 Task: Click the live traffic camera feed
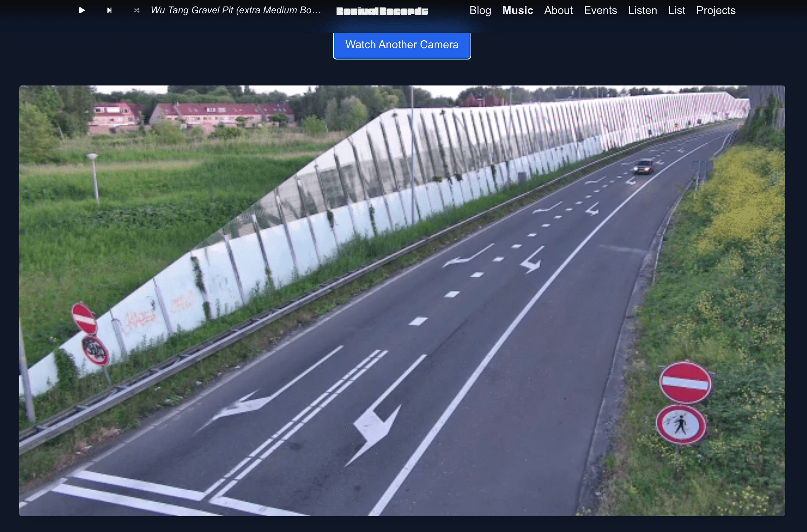pos(402,301)
